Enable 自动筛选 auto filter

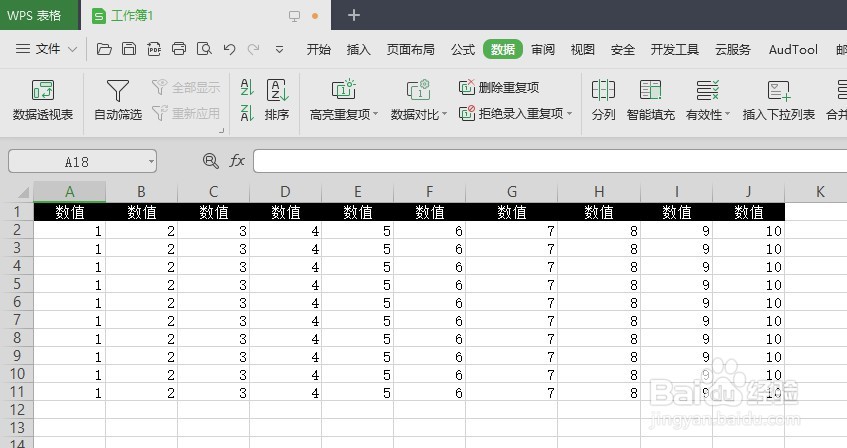tap(118, 100)
